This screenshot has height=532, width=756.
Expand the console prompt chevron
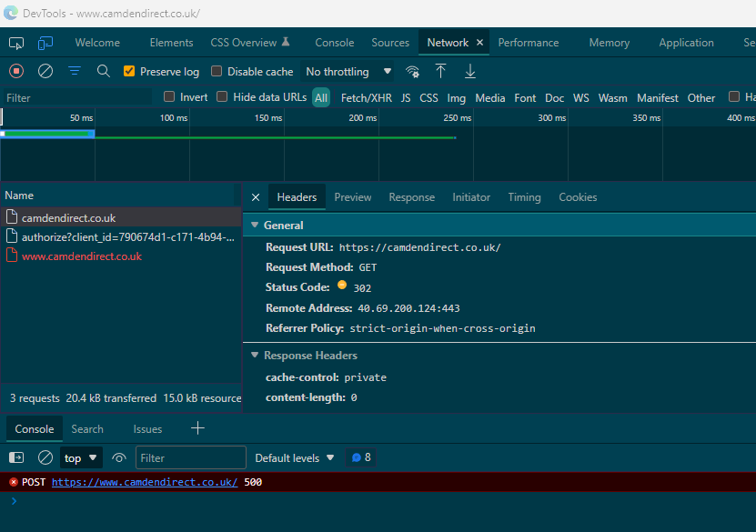tap(14, 501)
